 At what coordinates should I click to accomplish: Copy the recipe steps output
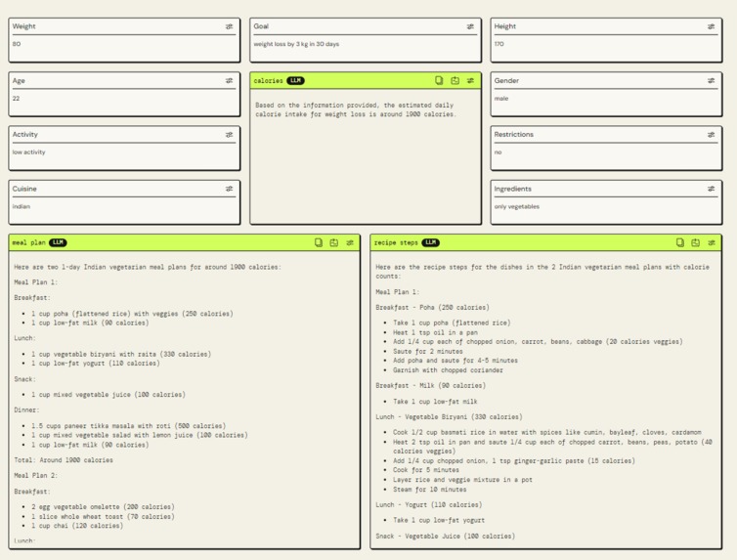(x=680, y=243)
